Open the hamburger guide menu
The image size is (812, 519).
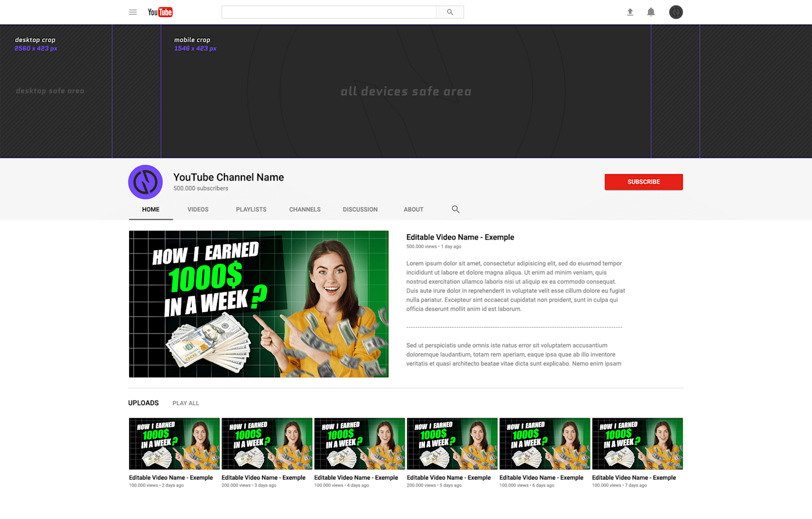coord(133,12)
